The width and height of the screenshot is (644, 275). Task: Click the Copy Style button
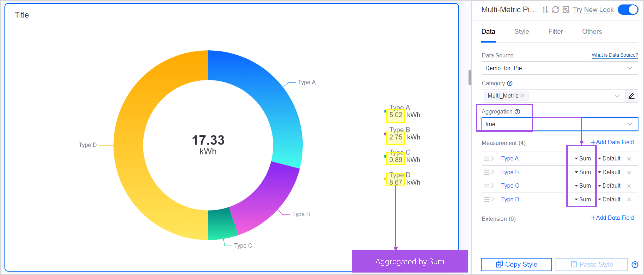coord(516,264)
